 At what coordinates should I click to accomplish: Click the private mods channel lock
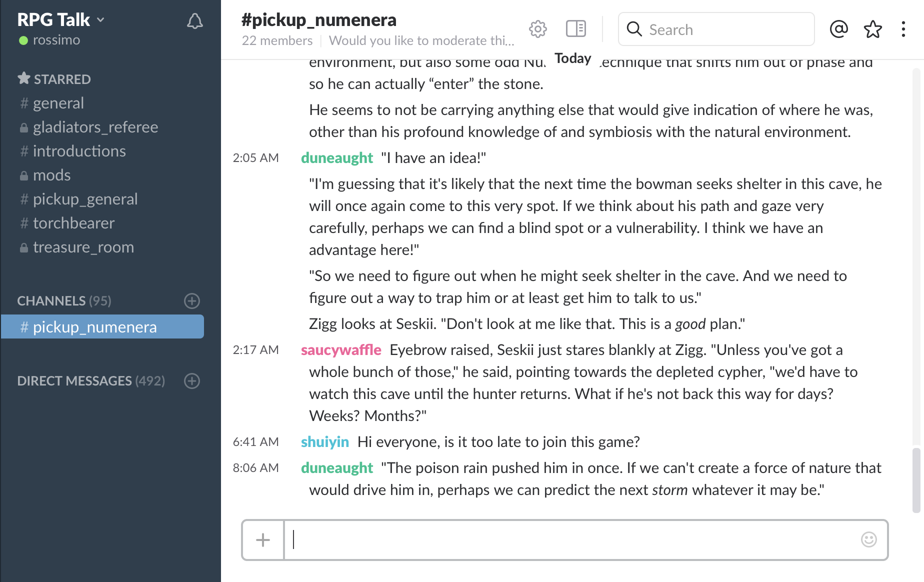pyautogui.click(x=23, y=175)
